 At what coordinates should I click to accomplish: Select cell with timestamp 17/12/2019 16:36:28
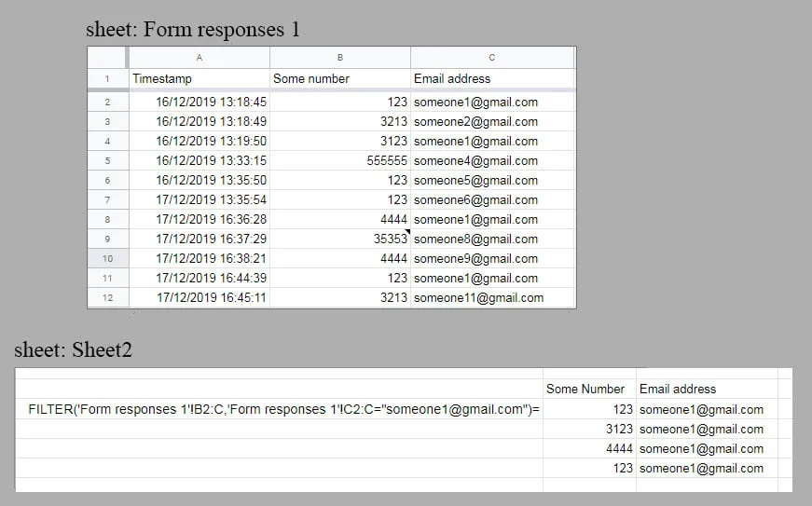200,219
